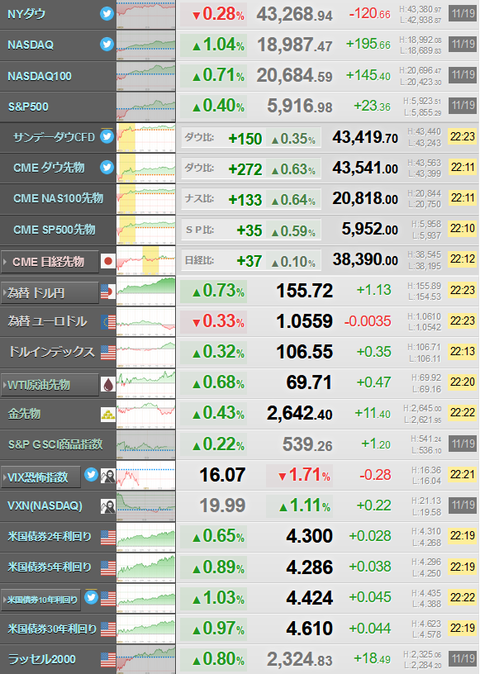The image size is (480, 674).
Task: Click the WTI price 69.71
Action: (x=309, y=383)
